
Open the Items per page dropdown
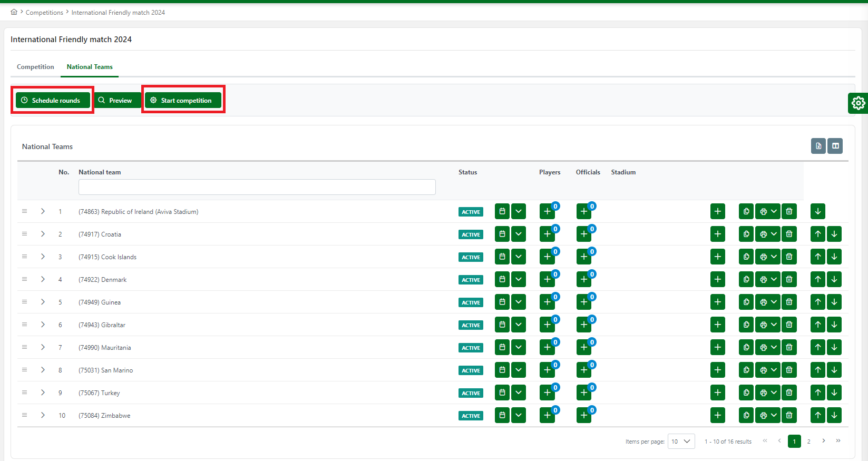(x=681, y=442)
